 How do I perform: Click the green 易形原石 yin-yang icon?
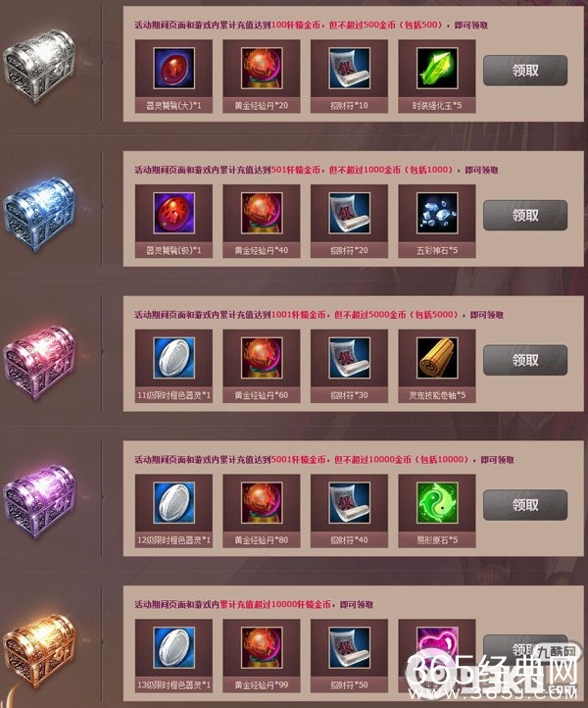[x=437, y=503]
